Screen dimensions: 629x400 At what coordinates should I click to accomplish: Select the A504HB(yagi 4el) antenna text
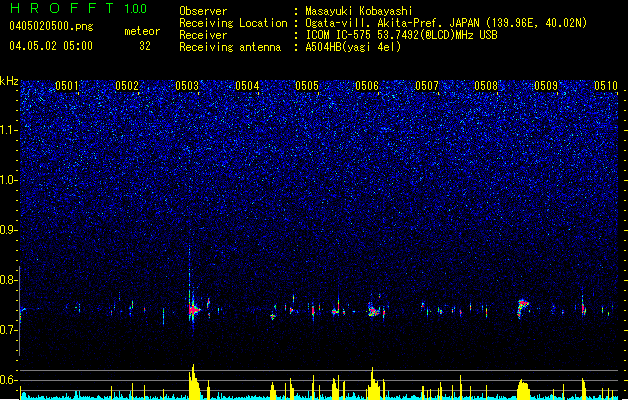tap(353, 47)
